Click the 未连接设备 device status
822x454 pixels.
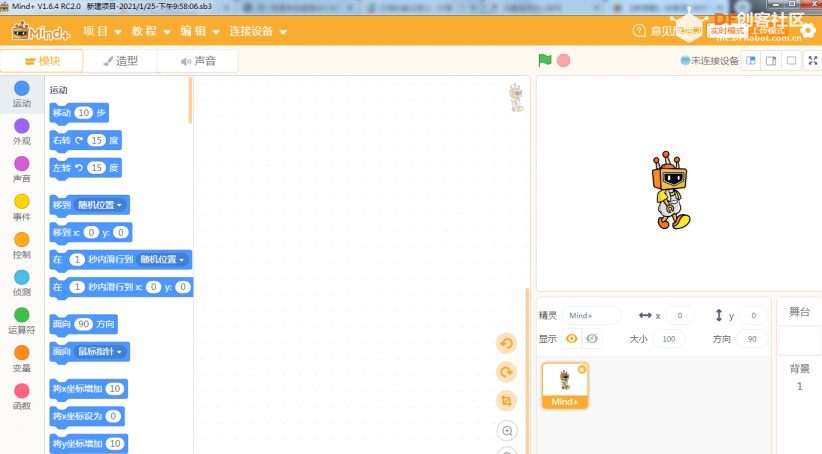(709, 61)
